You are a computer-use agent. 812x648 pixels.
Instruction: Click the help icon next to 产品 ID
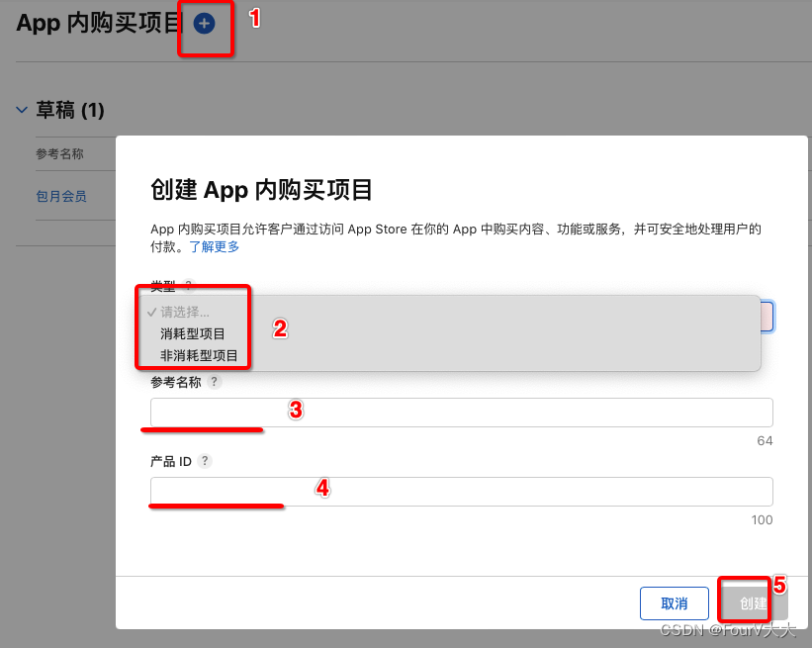coord(205,461)
